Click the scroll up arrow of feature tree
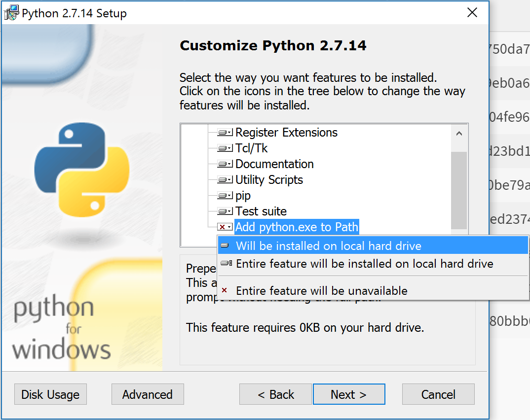The width and height of the screenshot is (530, 420). (459, 134)
